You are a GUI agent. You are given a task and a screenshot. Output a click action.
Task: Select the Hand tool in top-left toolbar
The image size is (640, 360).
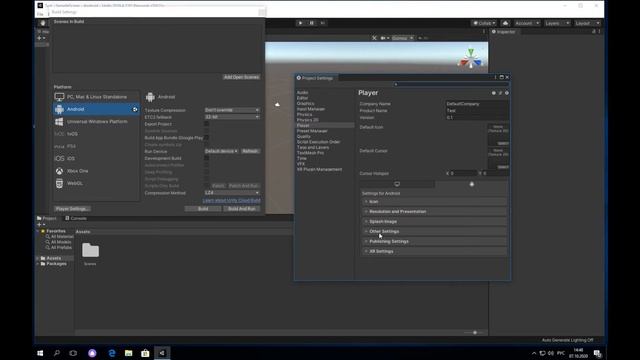point(43,23)
